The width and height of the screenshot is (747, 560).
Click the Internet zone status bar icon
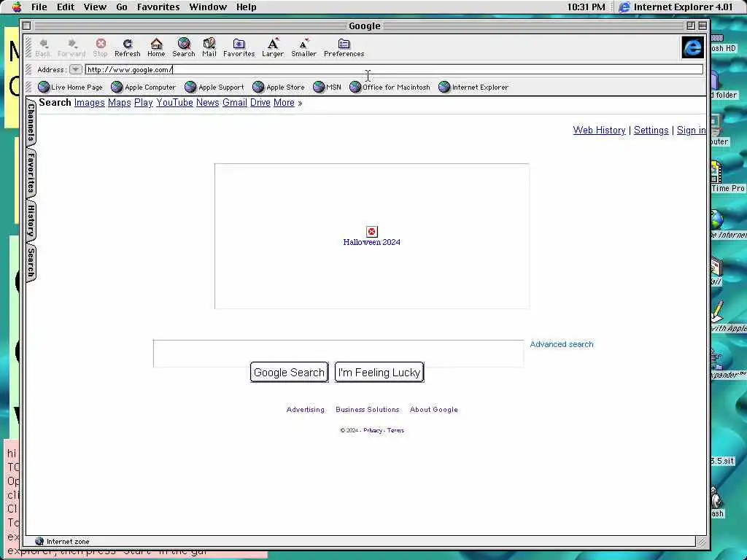(39, 542)
